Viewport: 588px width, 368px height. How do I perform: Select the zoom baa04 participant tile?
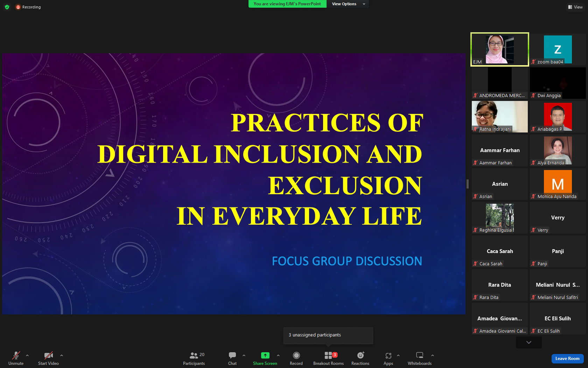point(558,49)
